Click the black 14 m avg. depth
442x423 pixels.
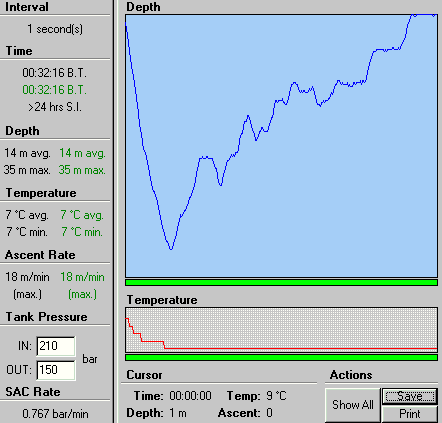(27, 153)
